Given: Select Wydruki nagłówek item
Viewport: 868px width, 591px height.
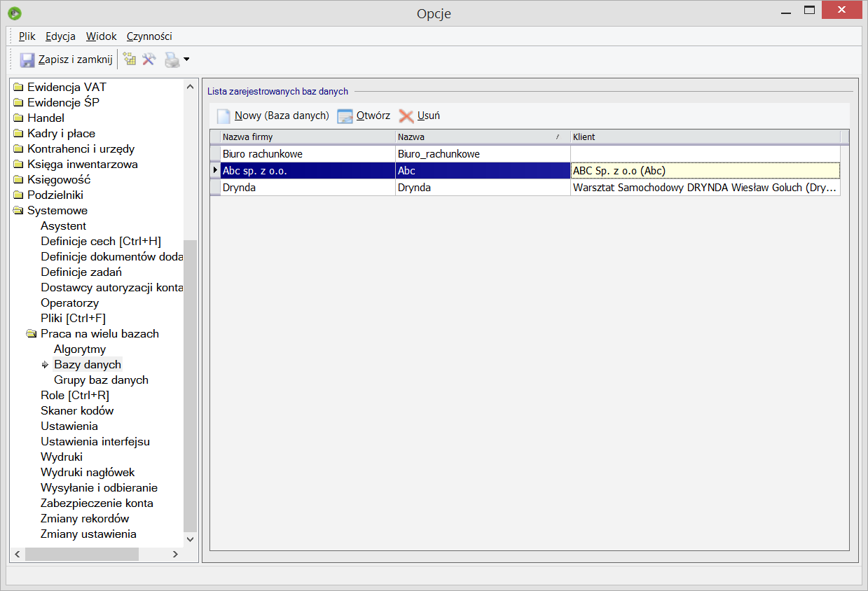Looking at the screenshot, I should tap(88, 473).
